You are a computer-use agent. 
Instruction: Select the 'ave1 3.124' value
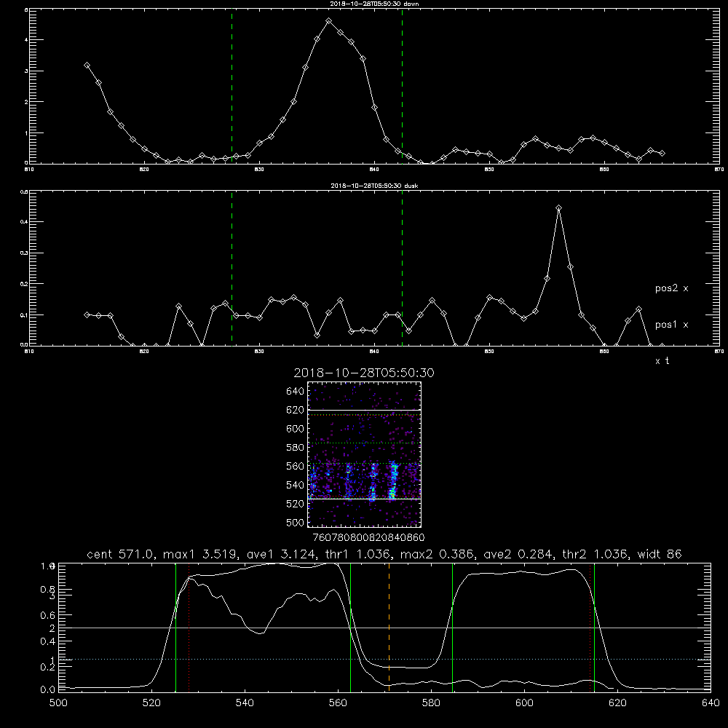click(280, 554)
